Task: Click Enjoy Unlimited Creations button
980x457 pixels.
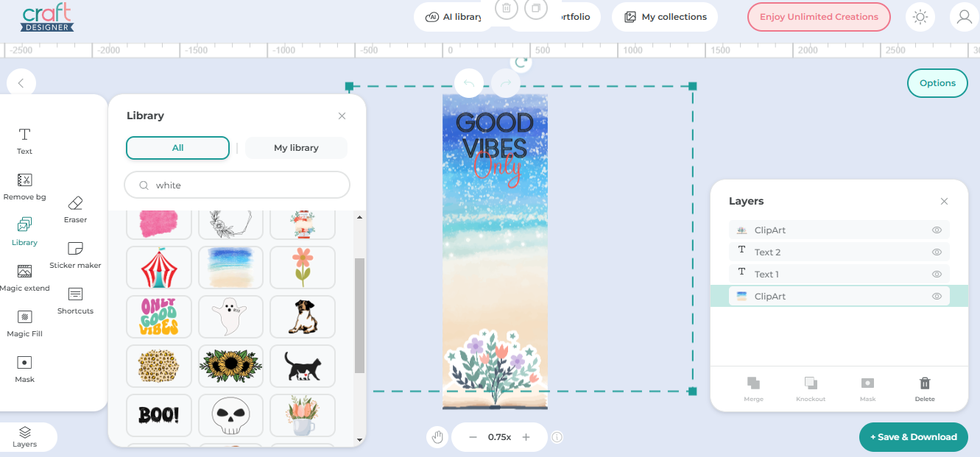Action: [x=819, y=17]
